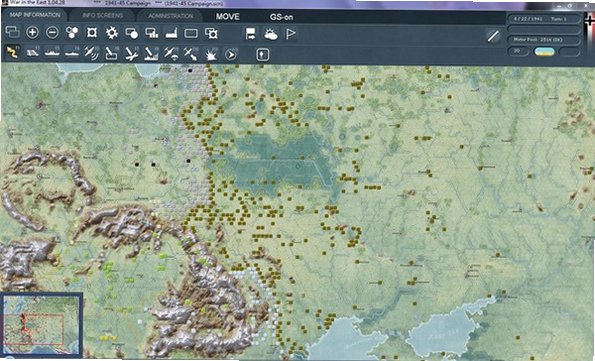Screen dimensions: 595x361
Task: Click the rectangle with bar chart icon
Action: click(151, 33)
